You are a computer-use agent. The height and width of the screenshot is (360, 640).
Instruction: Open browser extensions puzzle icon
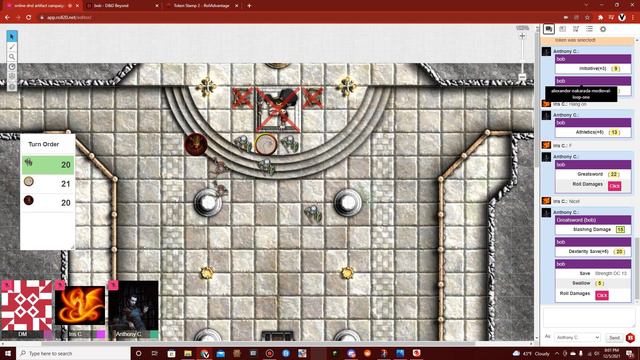tap(600, 18)
